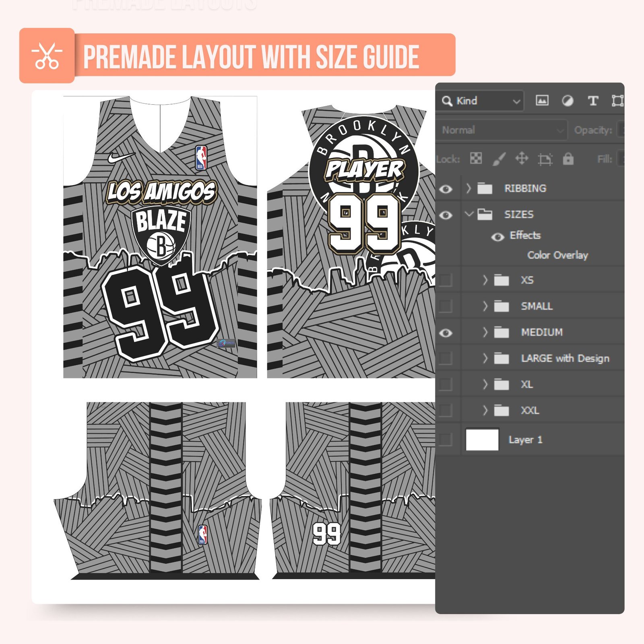Show the SMALL size group
The height and width of the screenshot is (644, 644).
(x=446, y=306)
